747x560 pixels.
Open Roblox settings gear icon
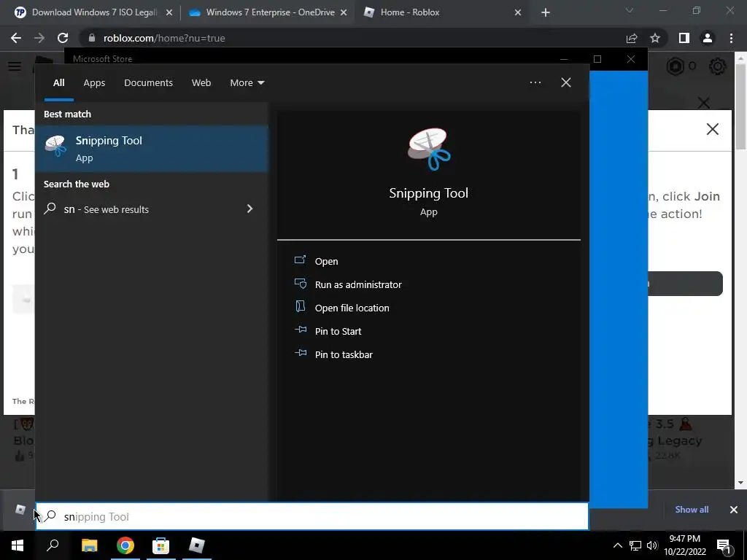pyautogui.click(x=718, y=66)
